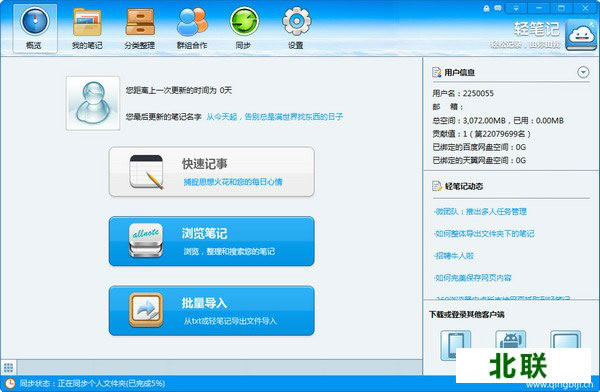Click the lock icon in title bar
The image size is (600, 392).
pos(486,8)
